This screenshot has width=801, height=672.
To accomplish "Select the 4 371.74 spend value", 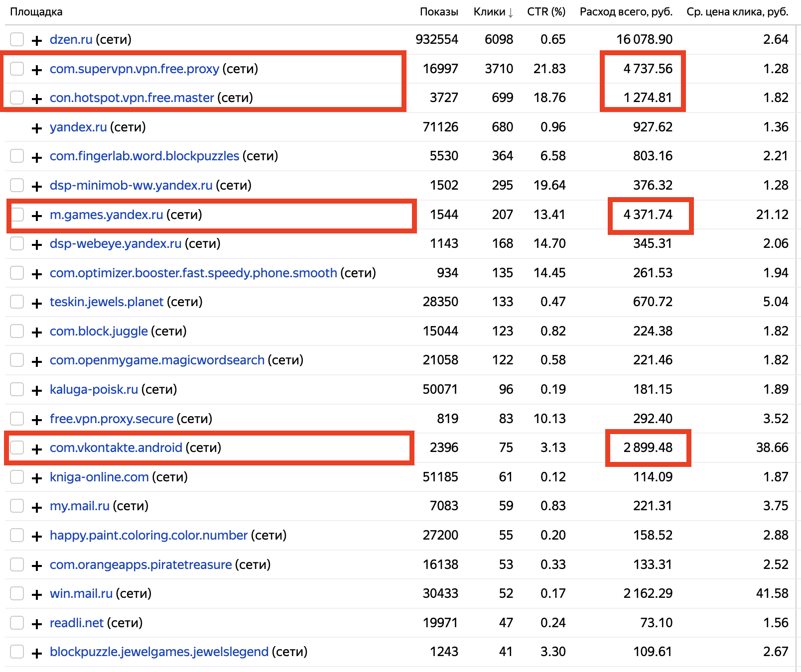I will (x=648, y=215).
